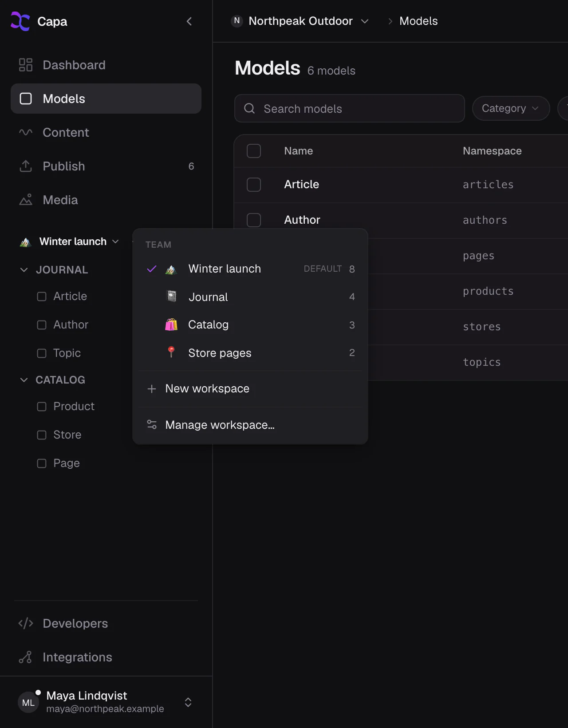Open Manage workspace settings
Viewport: 568px width, 728px height.
(250, 425)
